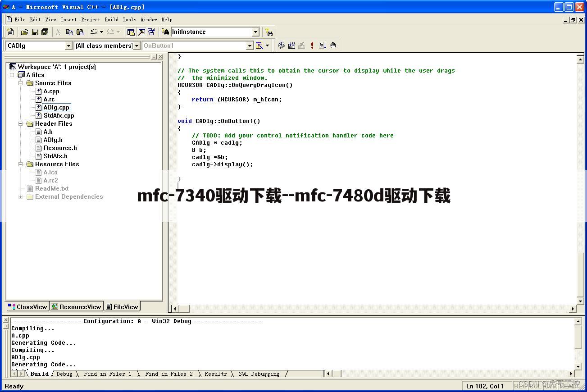Collapse the Source Files folder

[20, 83]
